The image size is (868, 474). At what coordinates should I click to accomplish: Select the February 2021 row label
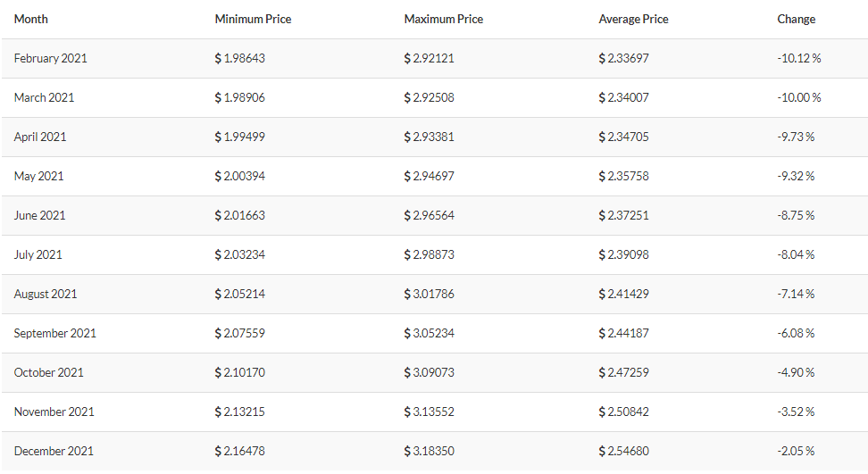tap(50, 59)
